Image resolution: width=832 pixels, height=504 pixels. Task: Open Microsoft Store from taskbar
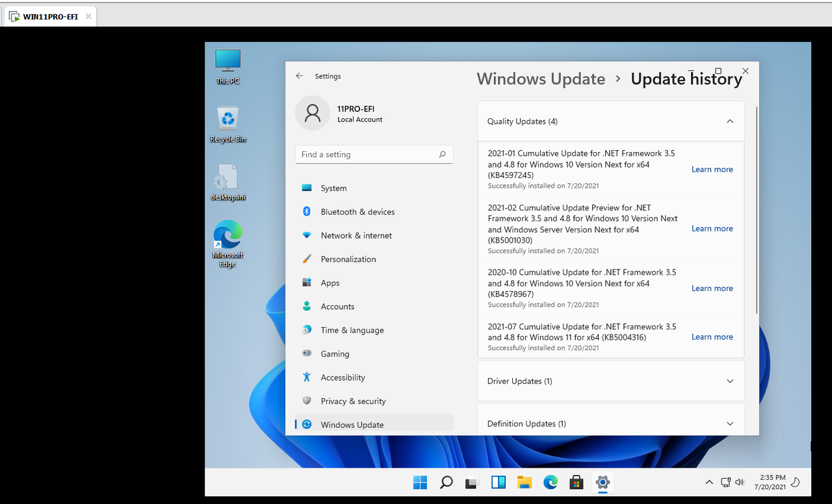click(x=577, y=483)
